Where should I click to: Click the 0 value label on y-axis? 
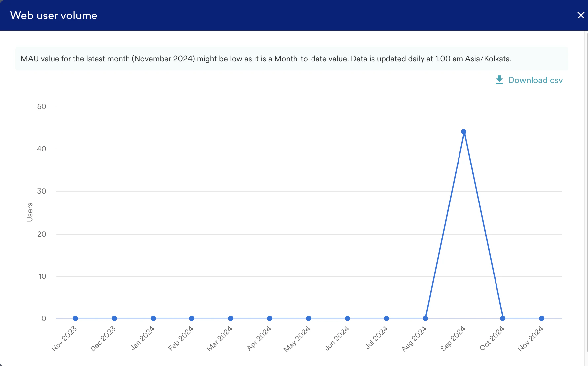point(43,318)
